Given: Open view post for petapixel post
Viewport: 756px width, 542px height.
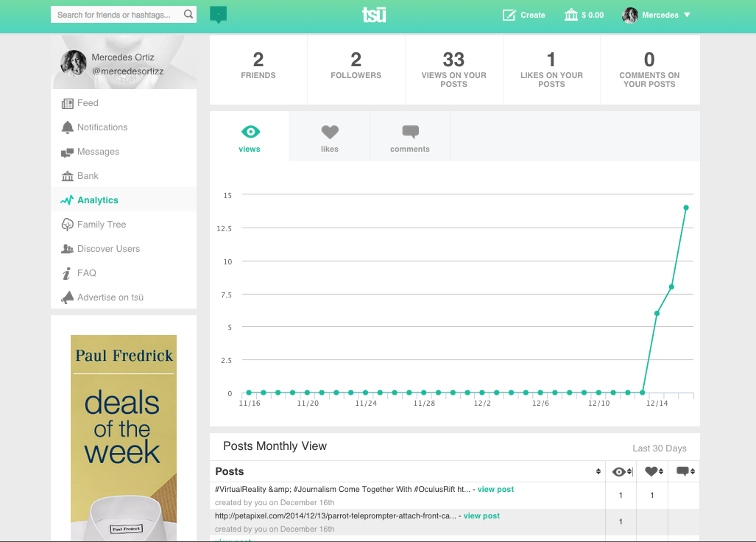Looking at the screenshot, I should 481,515.
